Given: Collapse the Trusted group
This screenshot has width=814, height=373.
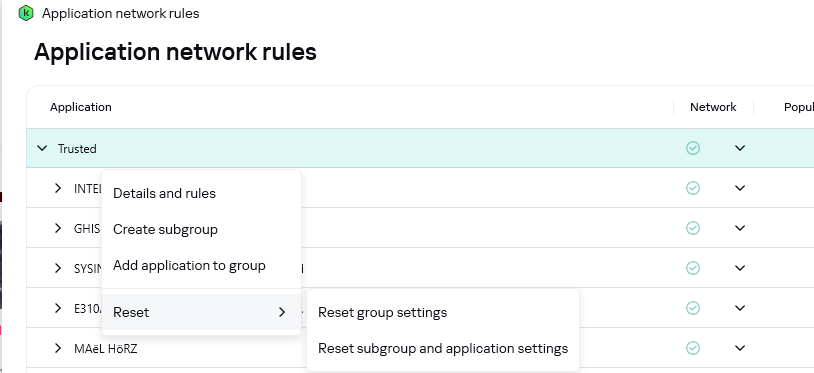Looking at the screenshot, I should 42,149.
